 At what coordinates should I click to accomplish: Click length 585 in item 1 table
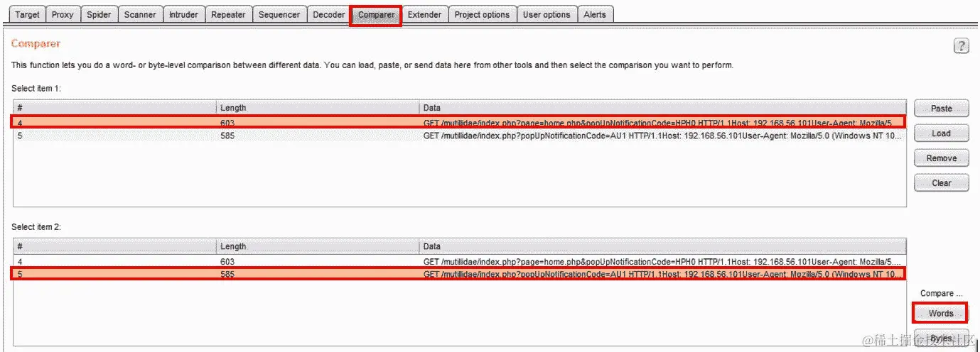pyautogui.click(x=227, y=135)
